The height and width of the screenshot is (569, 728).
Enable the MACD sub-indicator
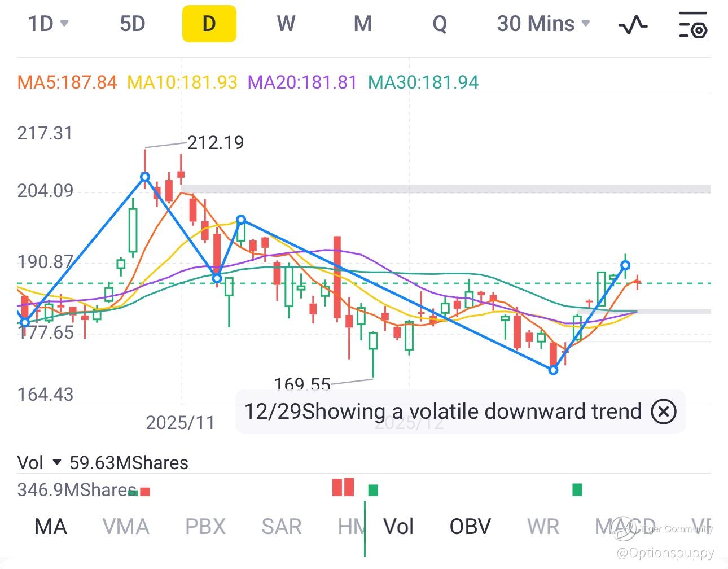[625, 527]
